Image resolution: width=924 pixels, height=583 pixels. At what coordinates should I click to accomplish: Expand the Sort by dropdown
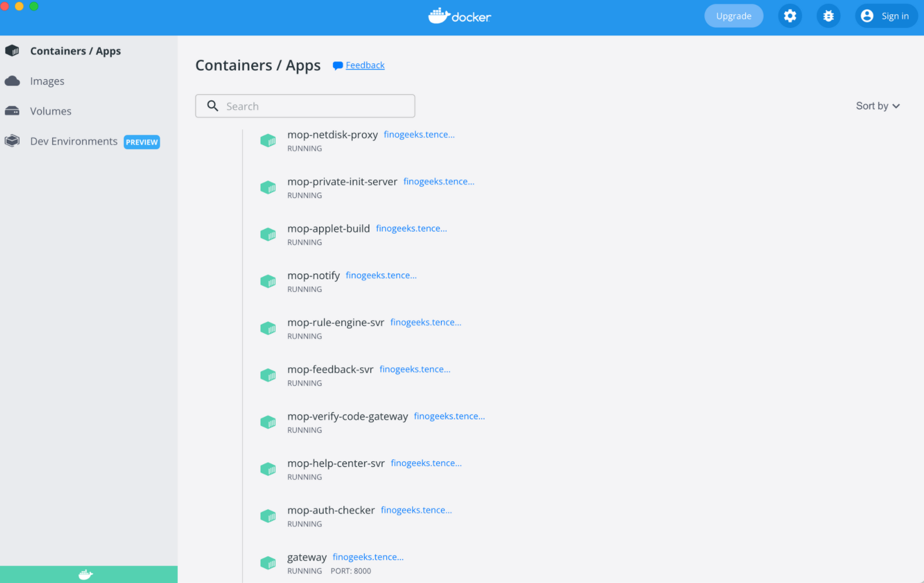point(877,106)
